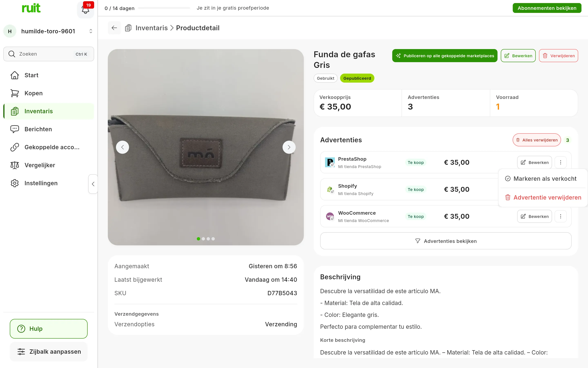Click Advertenties bekijken button
The height and width of the screenshot is (368, 588).
pos(446,241)
